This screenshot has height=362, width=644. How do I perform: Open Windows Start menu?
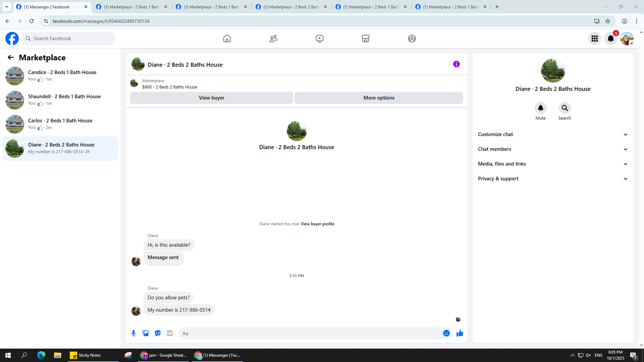click(8, 355)
